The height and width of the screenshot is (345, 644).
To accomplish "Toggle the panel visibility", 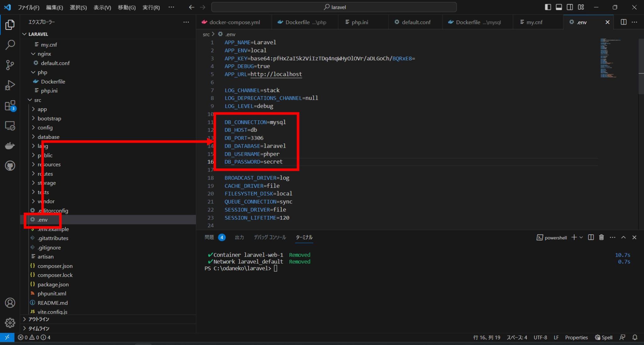I will coord(559,7).
